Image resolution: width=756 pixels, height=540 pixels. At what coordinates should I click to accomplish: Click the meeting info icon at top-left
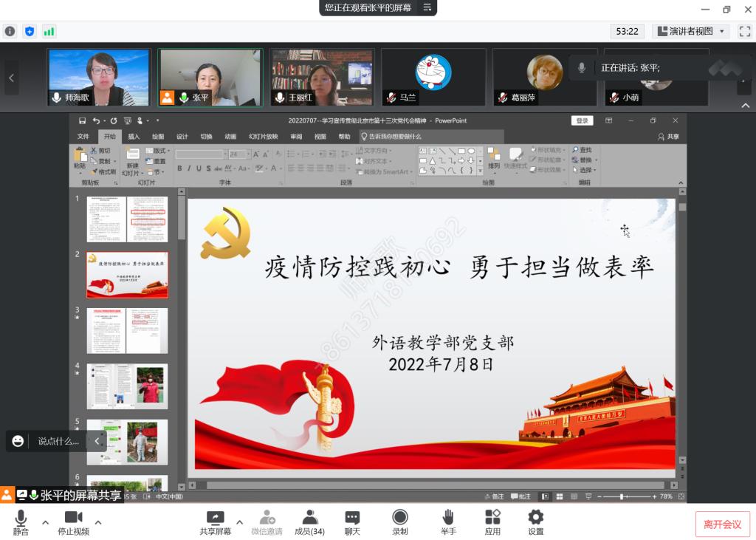pyautogui.click(x=10, y=31)
